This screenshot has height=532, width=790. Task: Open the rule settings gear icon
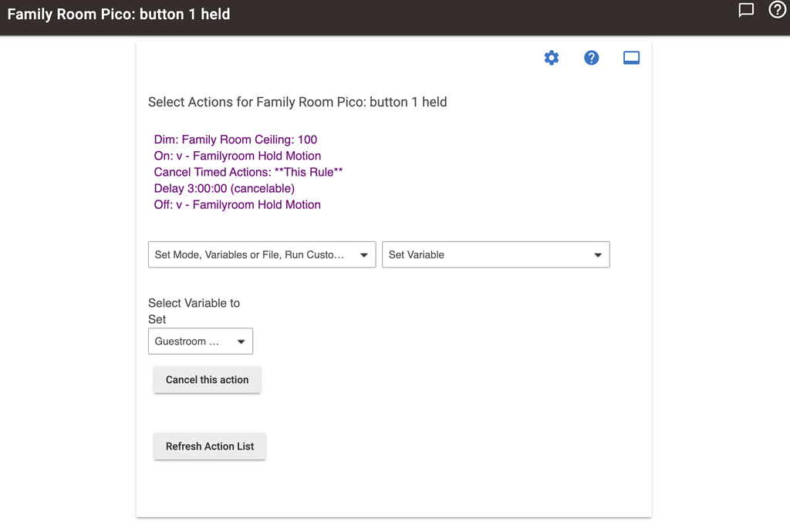coord(552,57)
